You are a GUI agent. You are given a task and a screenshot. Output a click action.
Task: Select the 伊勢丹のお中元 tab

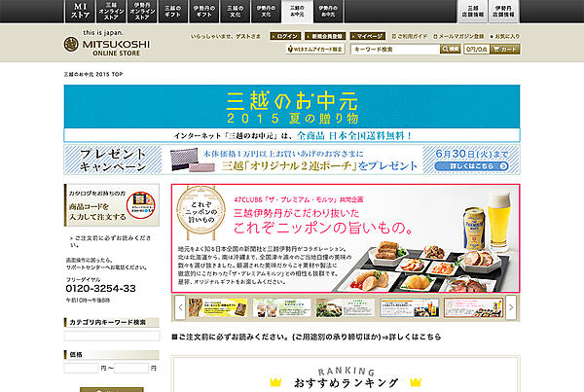(x=328, y=11)
